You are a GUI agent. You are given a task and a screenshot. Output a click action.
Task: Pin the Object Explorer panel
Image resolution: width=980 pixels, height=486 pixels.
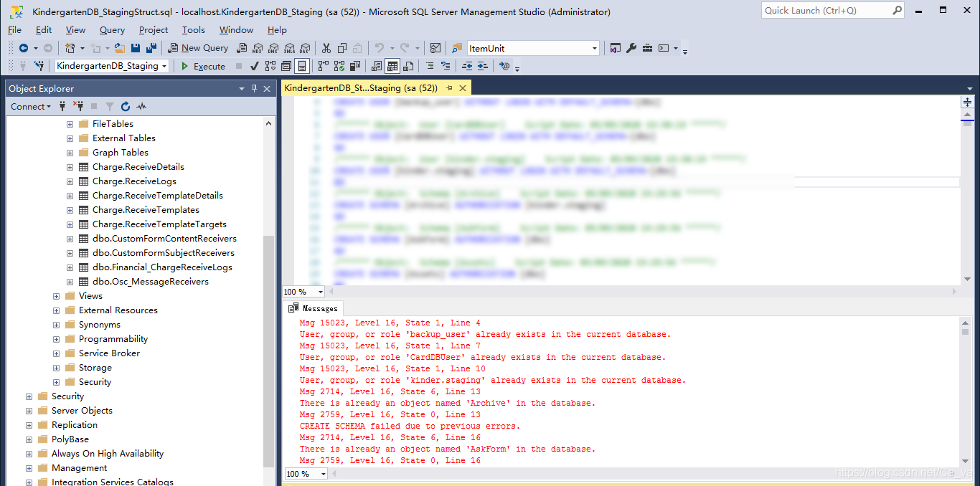(x=254, y=88)
